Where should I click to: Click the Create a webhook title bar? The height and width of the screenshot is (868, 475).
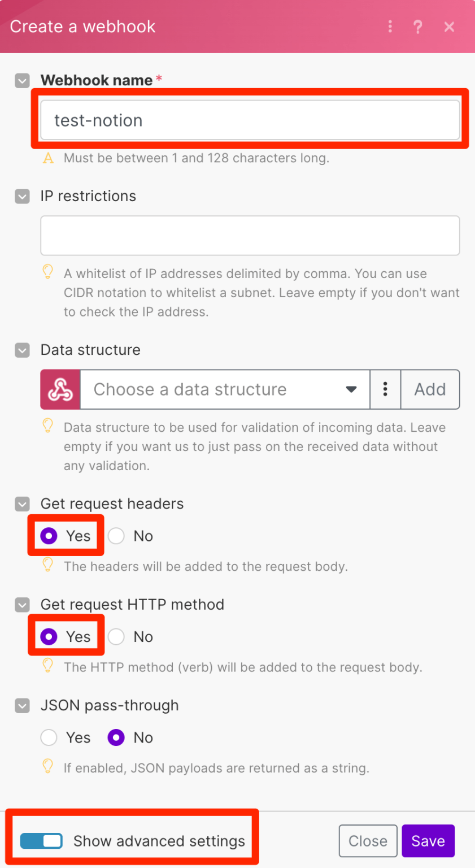(82, 26)
